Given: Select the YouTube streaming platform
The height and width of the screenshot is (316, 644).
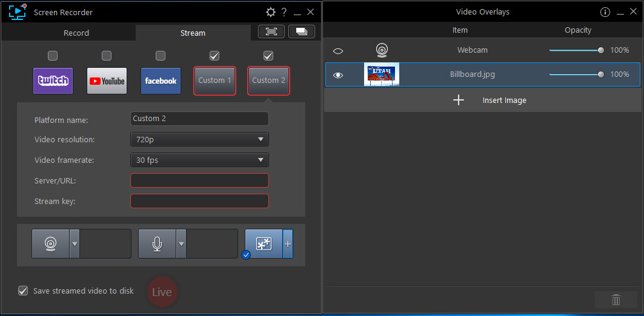Looking at the screenshot, I should click(x=107, y=81).
